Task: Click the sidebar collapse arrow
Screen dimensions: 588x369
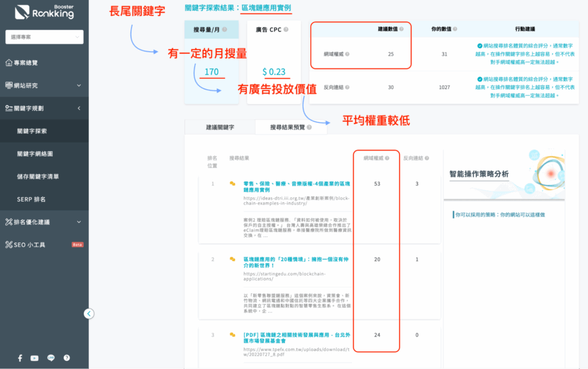Action: coord(89,313)
